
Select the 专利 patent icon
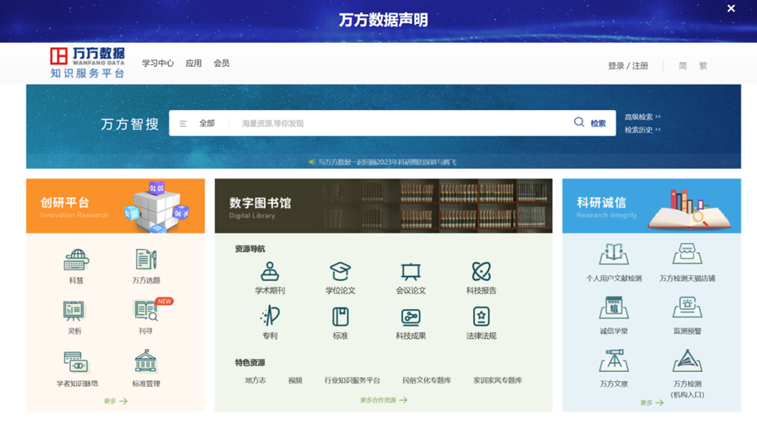(x=269, y=317)
